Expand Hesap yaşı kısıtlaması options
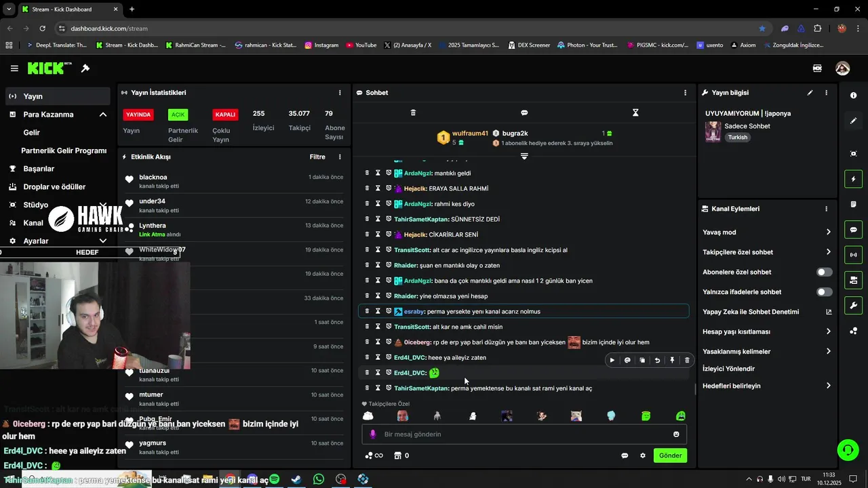 [828, 331]
